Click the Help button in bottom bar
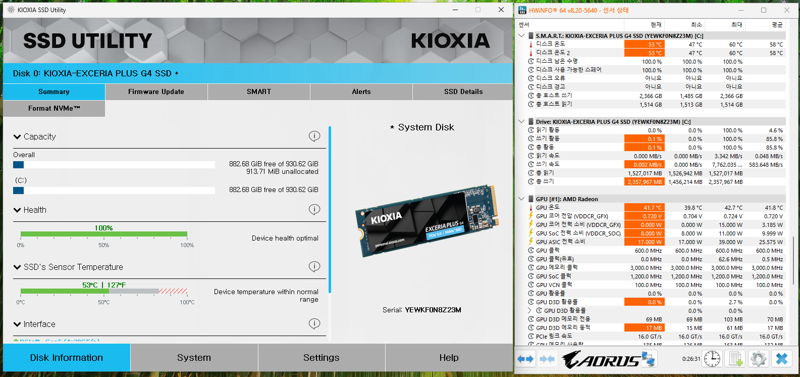Viewport: 800px width, 377px height. pos(449,358)
